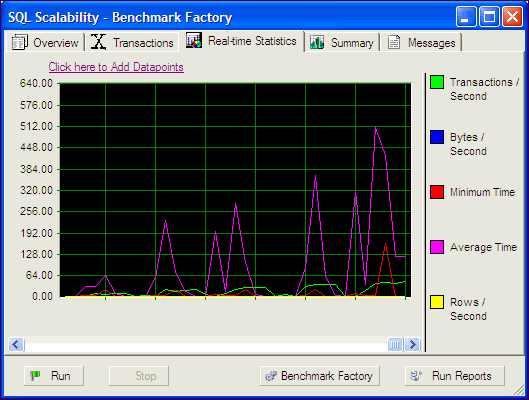Viewport: 529px width, 400px height.
Task: Click the Average Time legend label
Action: (483, 247)
